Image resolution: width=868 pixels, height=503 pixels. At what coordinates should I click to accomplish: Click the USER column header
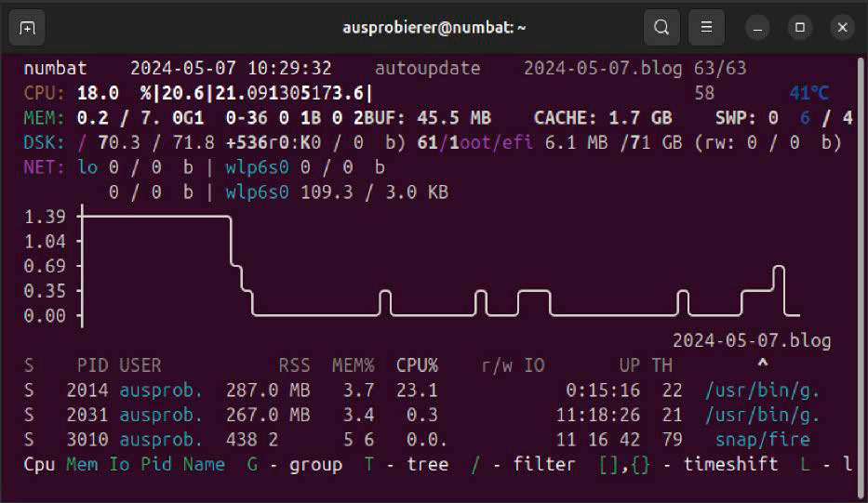pos(140,365)
